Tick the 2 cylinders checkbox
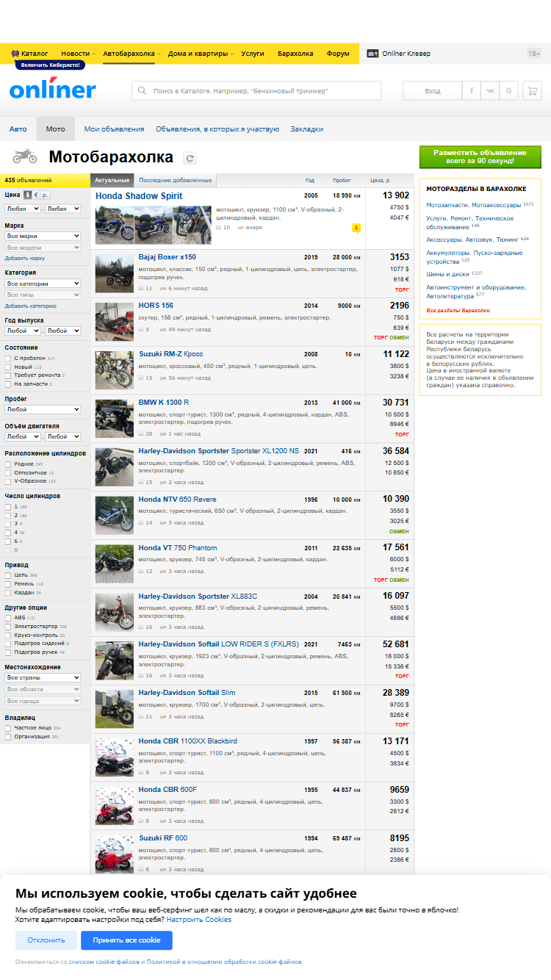551x980 pixels. [8, 515]
